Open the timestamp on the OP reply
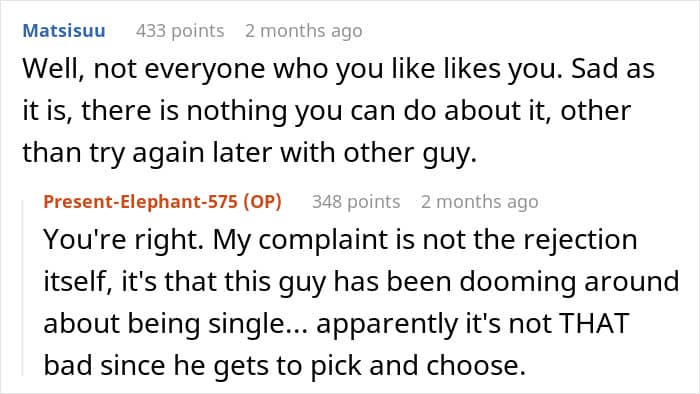The image size is (700, 394). (x=479, y=202)
